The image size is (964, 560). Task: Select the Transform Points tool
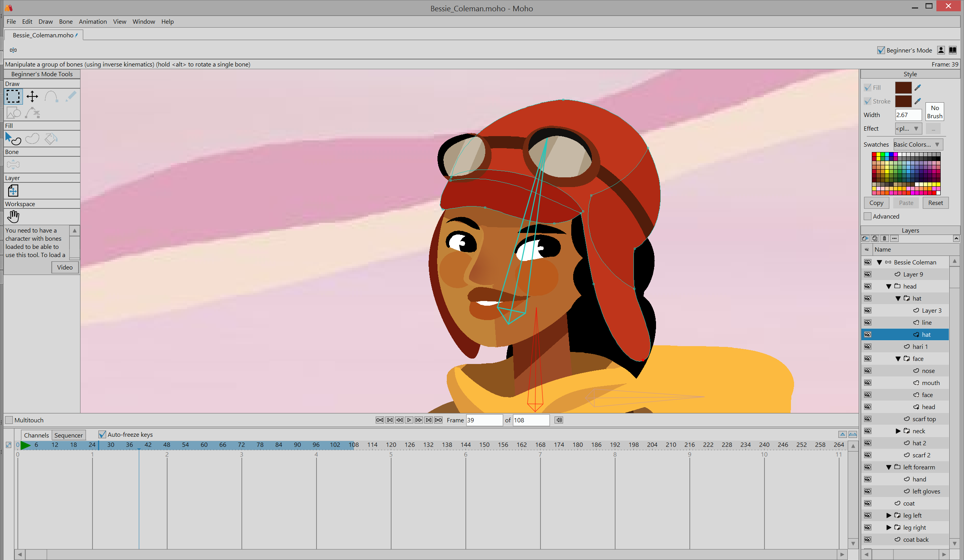click(32, 96)
